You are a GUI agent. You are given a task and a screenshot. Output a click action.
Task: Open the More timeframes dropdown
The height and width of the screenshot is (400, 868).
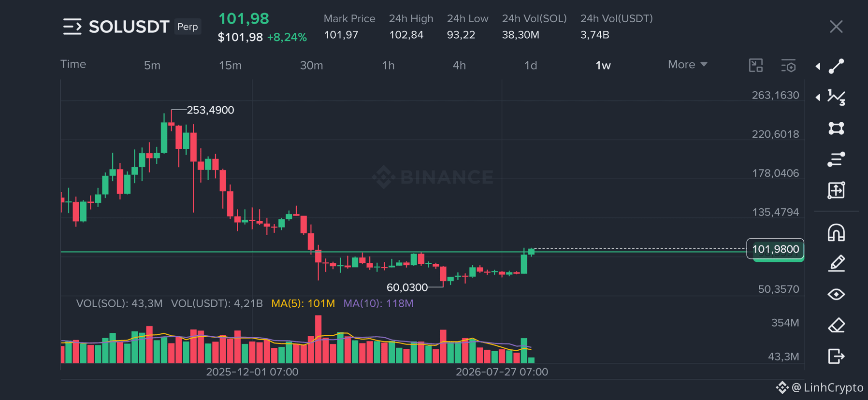(687, 65)
